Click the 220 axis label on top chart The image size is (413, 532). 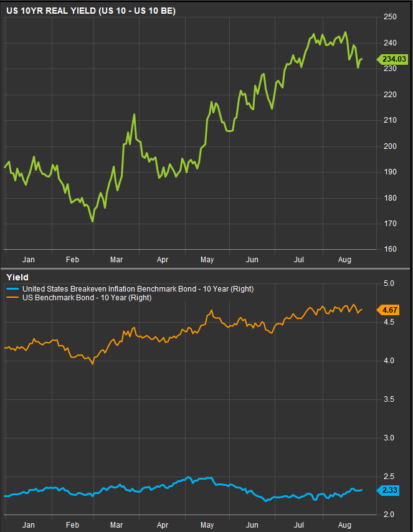click(390, 95)
